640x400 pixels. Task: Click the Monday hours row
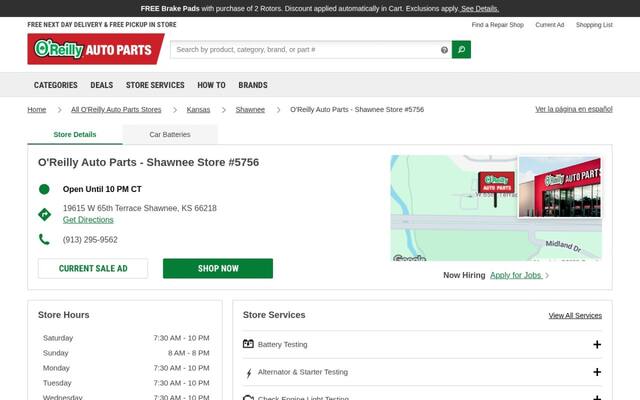[x=126, y=368]
